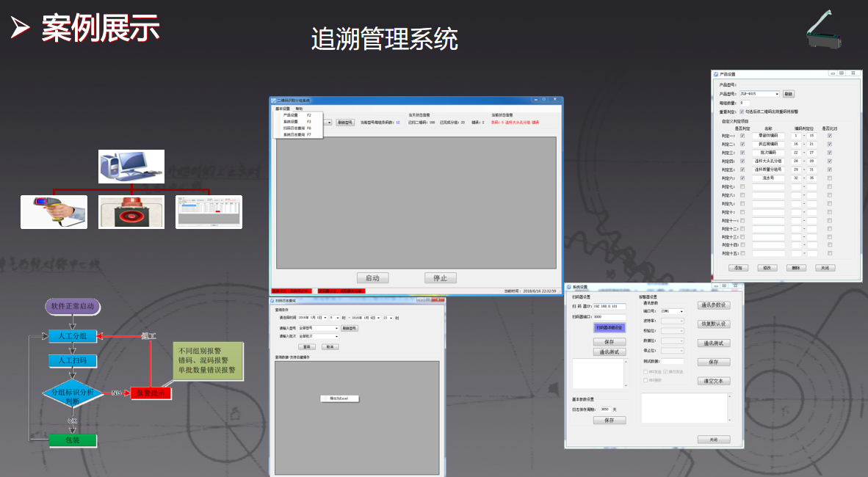The width and height of the screenshot is (868, 477).
Task: Click the 刷新 button next to 产品型号
Action: 789,93
